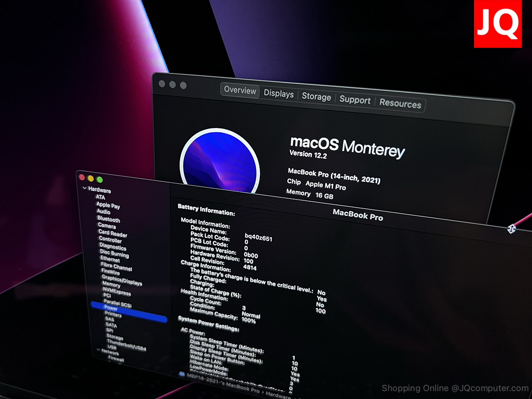Click the "Health Information:" label
Screen dimensions: 532x399
[204, 294]
